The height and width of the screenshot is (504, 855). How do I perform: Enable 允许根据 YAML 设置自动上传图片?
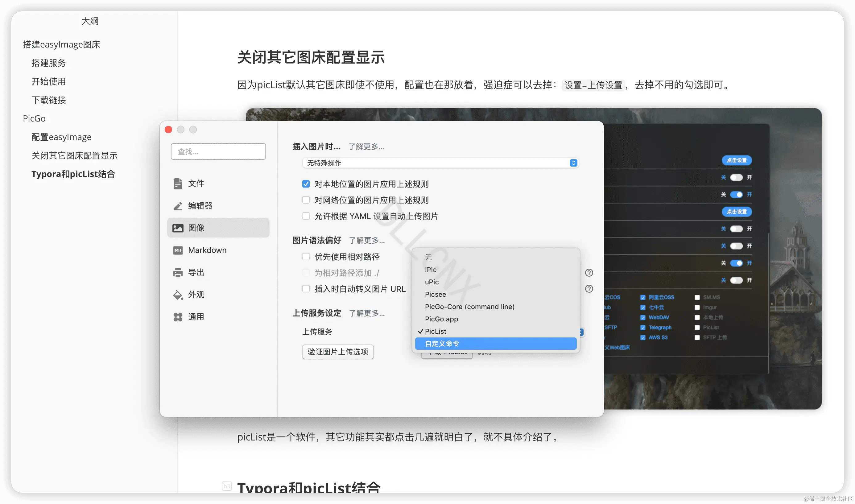(x=306, y=216)
